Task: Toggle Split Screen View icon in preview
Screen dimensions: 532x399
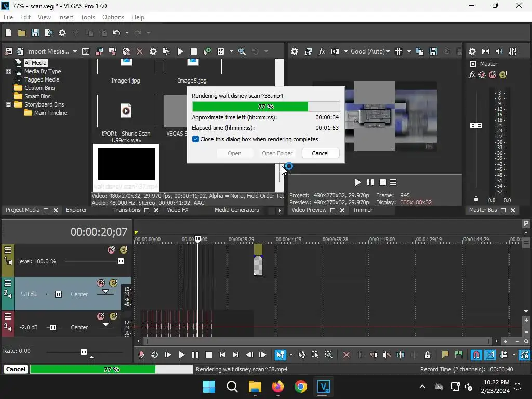Action: pos(335,51)
